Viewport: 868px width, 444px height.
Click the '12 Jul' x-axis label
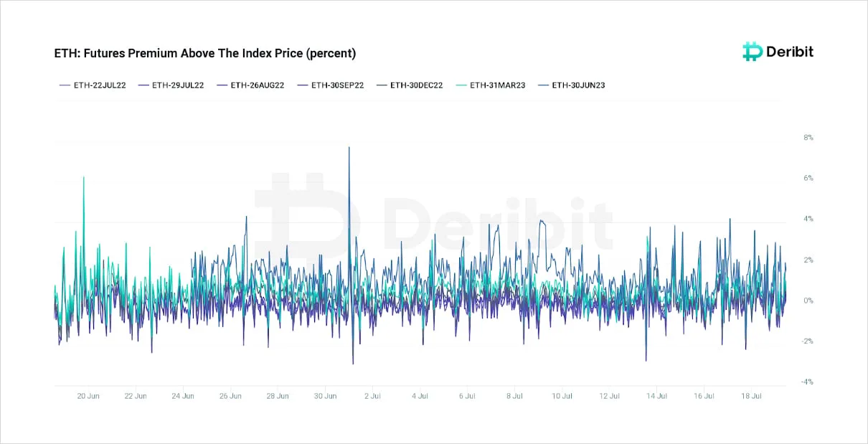coord(609,395)
